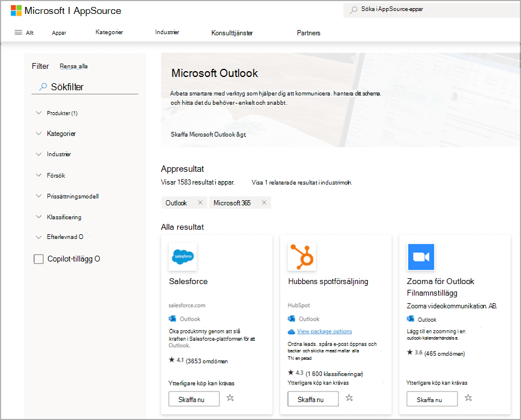
Task: Click Skaffa nu for Zooma för Outlook
Action: (432, 399)
